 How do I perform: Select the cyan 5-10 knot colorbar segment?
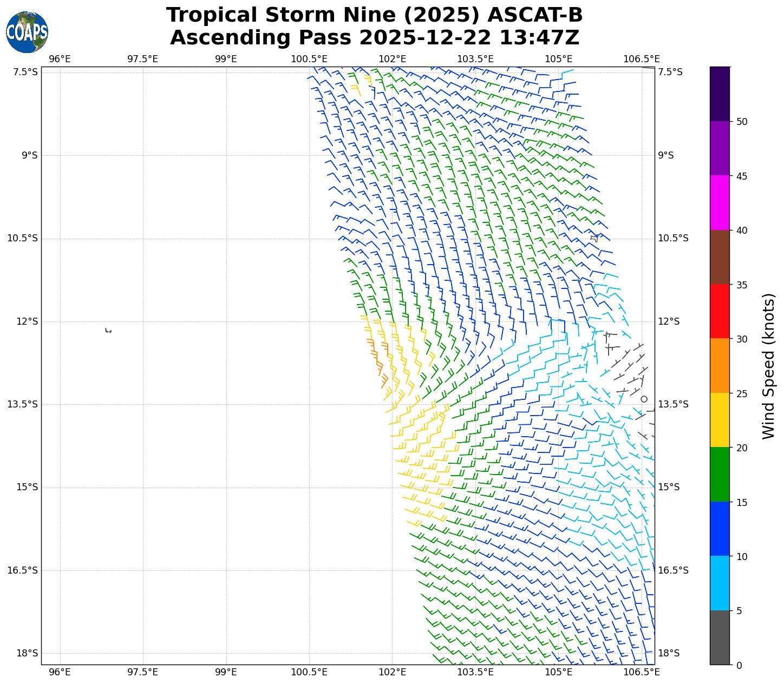coord(720,583)
